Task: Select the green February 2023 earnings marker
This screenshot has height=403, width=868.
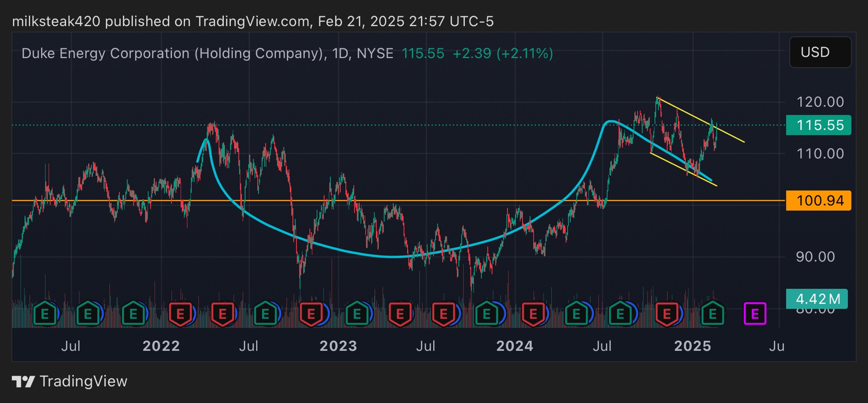Action: (x=357, y=314)
